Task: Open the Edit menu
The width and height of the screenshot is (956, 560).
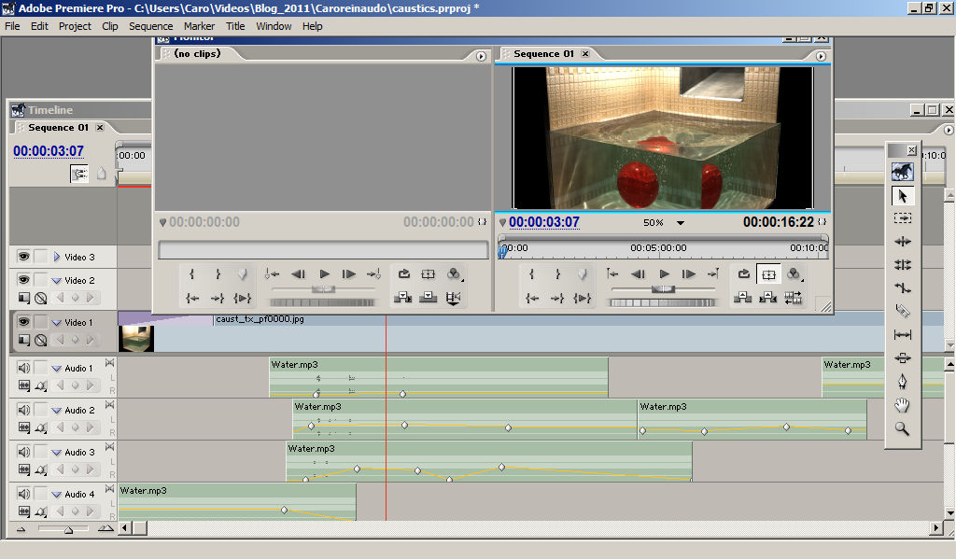Action: tap(39, 26)
